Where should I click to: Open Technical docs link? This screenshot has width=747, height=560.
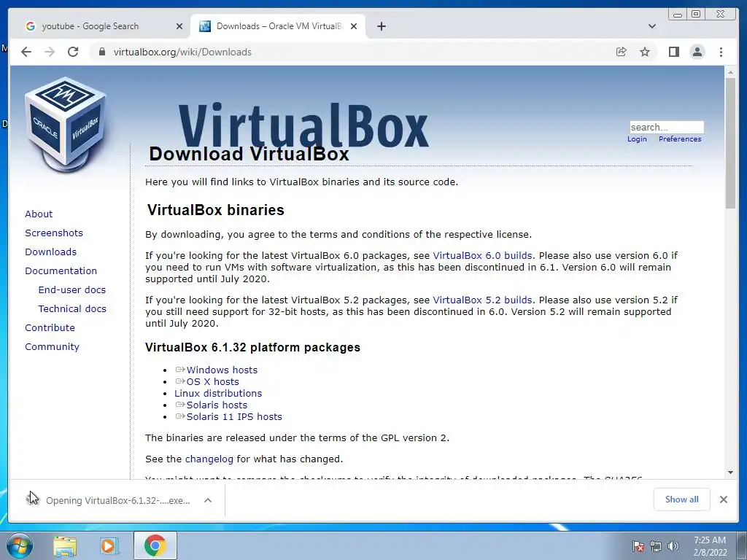72,309
